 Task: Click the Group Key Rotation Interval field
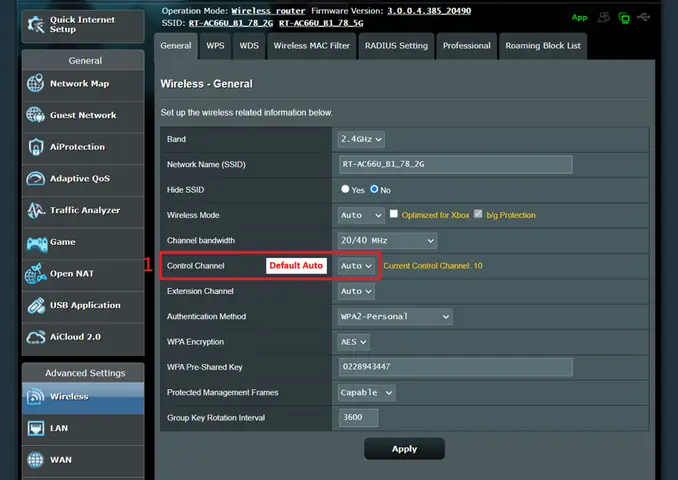358,417
